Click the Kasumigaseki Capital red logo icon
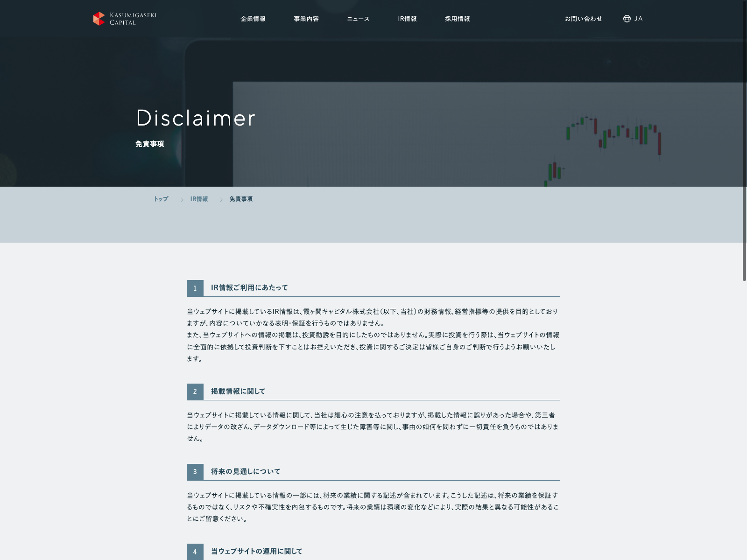This screenshot has height=560, width=747. click(99, 19)
